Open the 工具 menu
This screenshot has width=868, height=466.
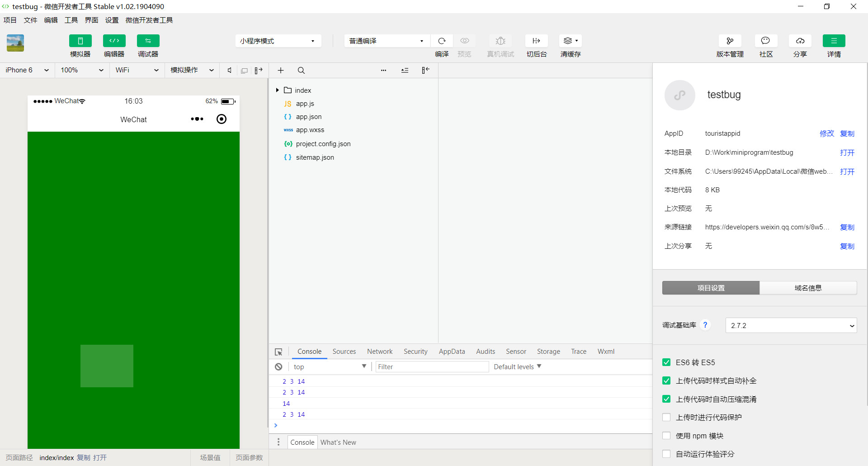[71, 20]
